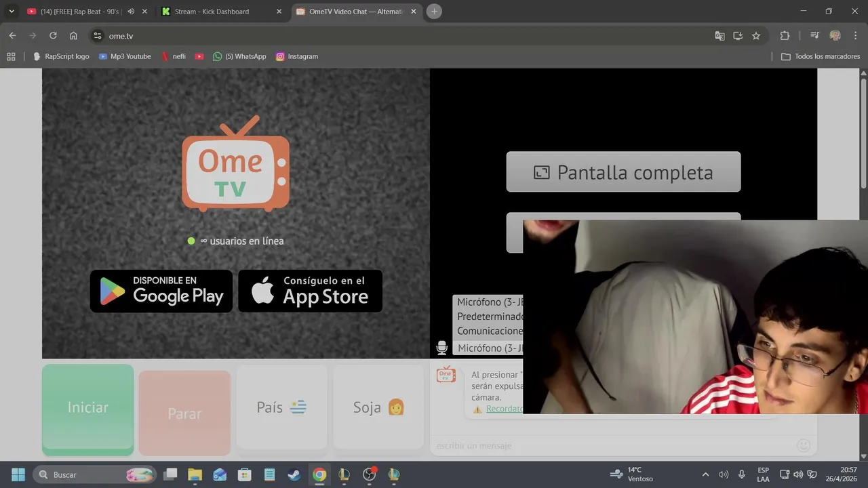Viewport: 868px width, 488px height.
Task: Open Task View on the taskbar
Action: (170, 474)
